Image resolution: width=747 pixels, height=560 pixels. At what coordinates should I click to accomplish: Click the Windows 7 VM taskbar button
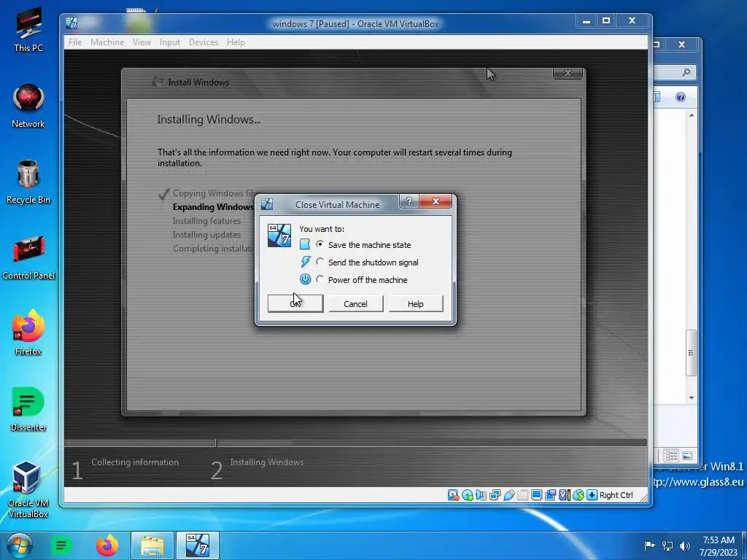click(x=198, y=545)
